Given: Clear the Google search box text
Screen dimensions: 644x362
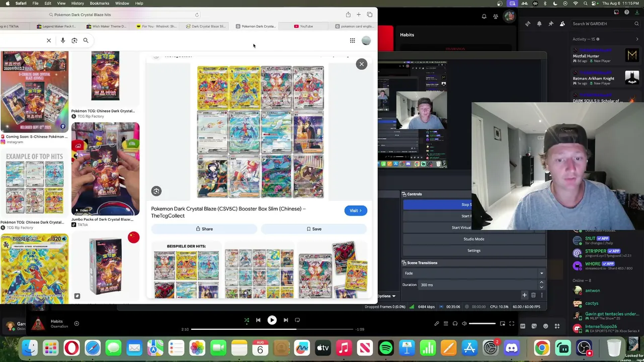Looking at the screenshot, I should (49, 40).
